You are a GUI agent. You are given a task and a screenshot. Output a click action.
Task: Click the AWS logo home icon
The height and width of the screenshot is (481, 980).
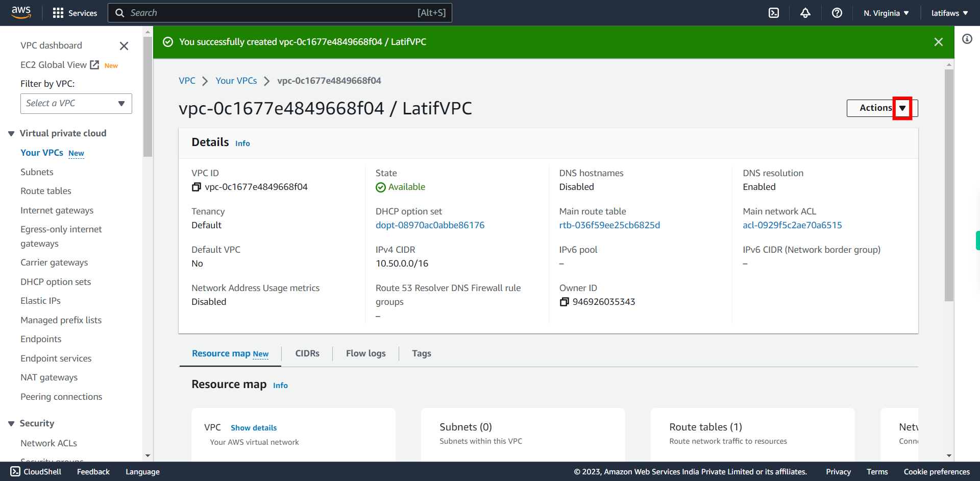(x=21, y=12)
